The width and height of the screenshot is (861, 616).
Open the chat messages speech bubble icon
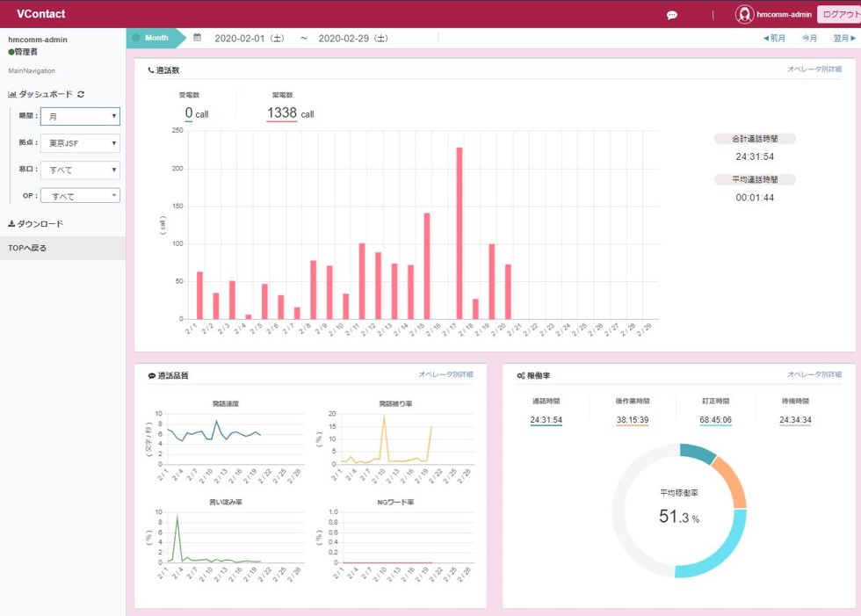[672, 15]
